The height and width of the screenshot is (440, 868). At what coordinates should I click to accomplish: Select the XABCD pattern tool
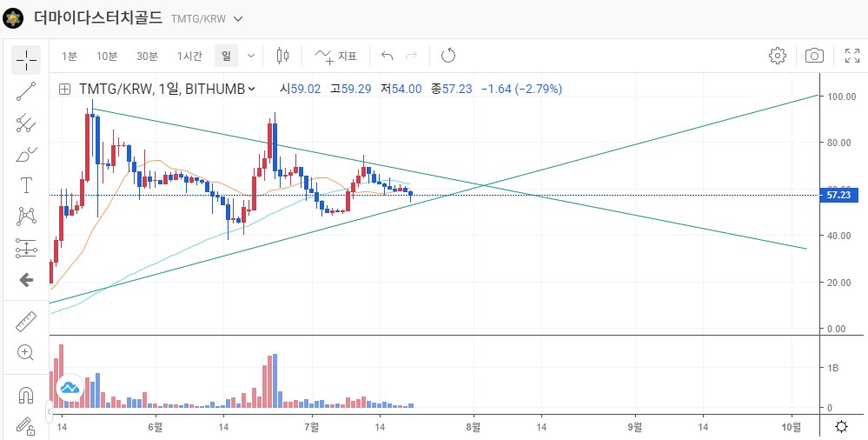click(26, 217)
